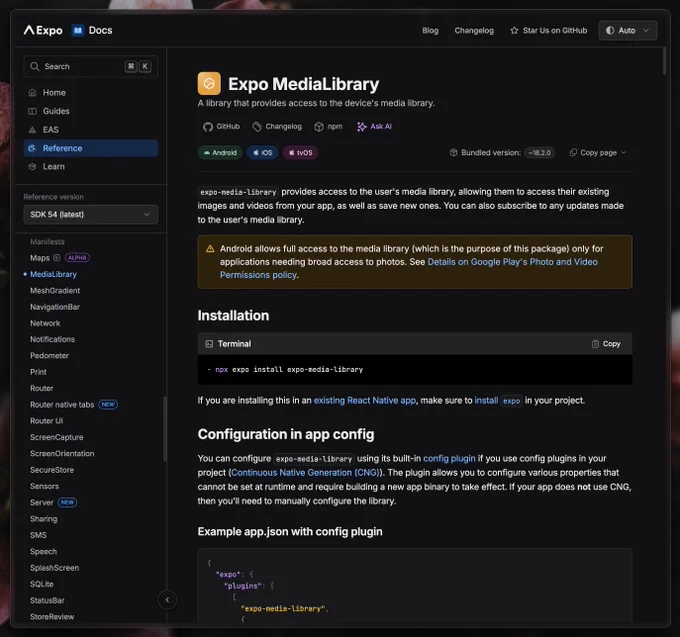Click the main page vertical scrollbar

click(x=664, y=61)
